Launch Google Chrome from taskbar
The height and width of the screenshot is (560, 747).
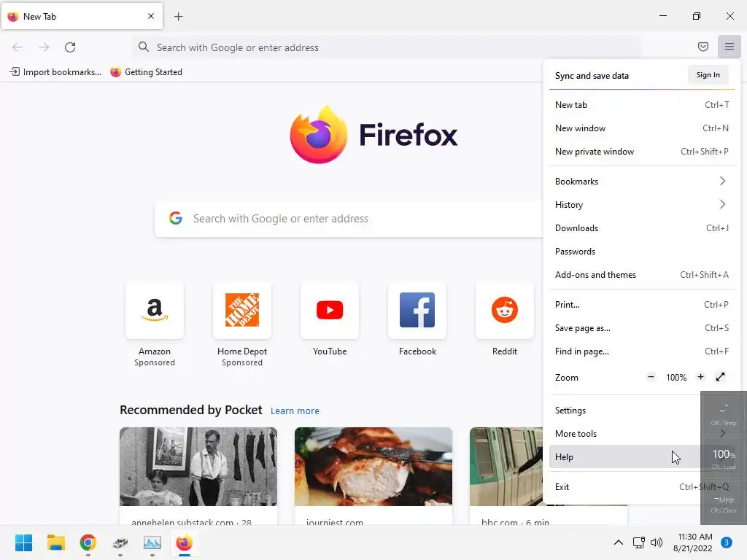pyautogui.click(x=88, y=542)
